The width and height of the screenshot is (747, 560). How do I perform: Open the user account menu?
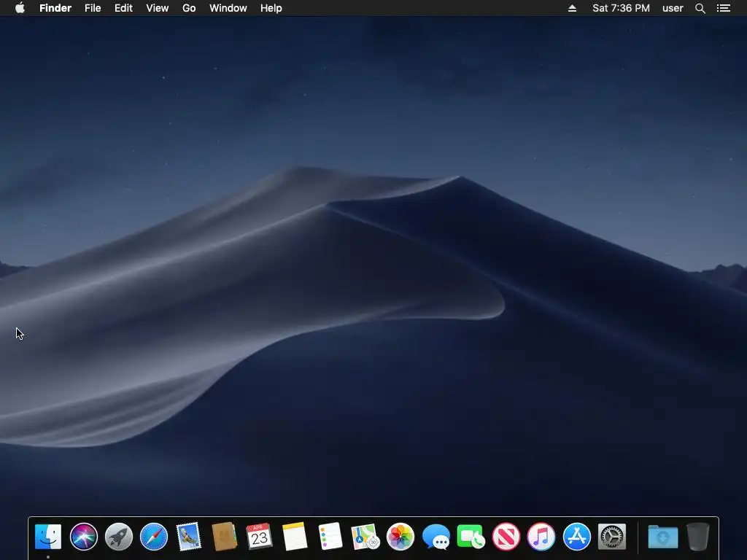[x=673, y=8]
